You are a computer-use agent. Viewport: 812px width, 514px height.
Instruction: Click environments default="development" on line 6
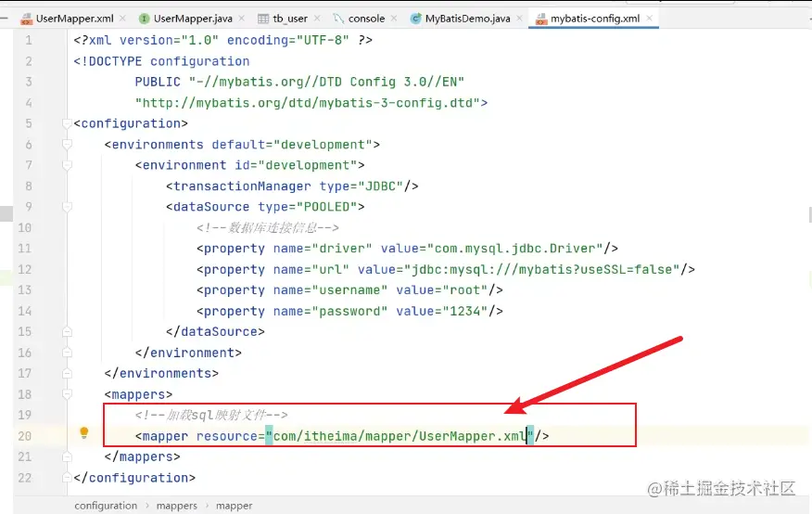click(x=242, y=144)
